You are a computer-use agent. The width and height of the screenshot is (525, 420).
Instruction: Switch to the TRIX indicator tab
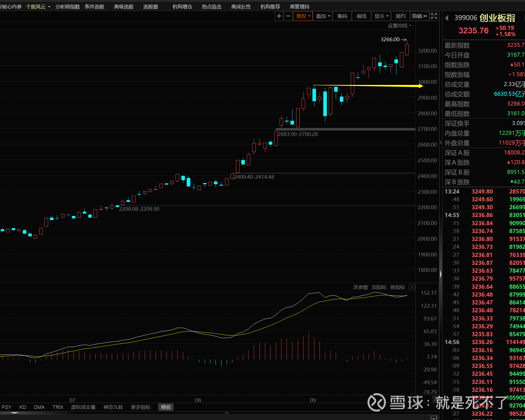coord(58,407)
